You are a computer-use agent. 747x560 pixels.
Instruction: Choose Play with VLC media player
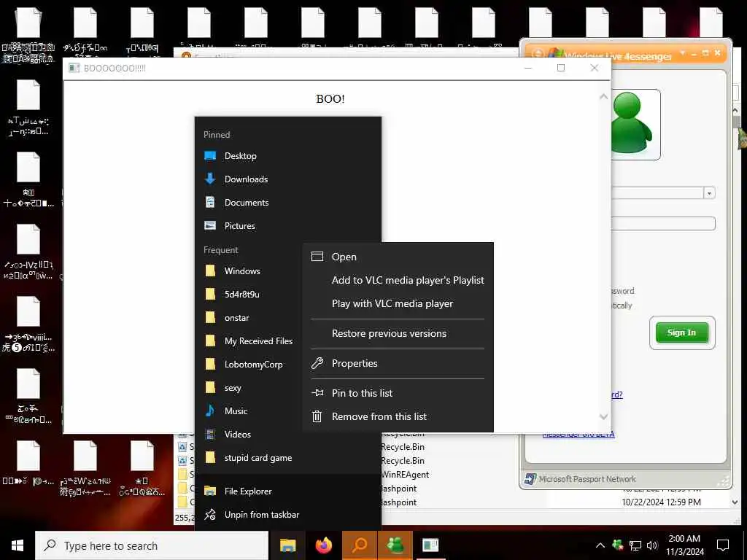398,303
